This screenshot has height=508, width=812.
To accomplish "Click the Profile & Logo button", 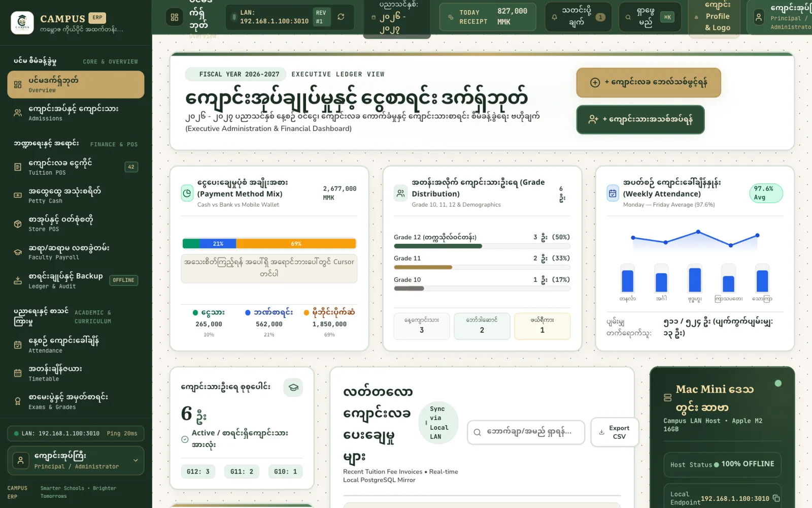I will point(714,17).
